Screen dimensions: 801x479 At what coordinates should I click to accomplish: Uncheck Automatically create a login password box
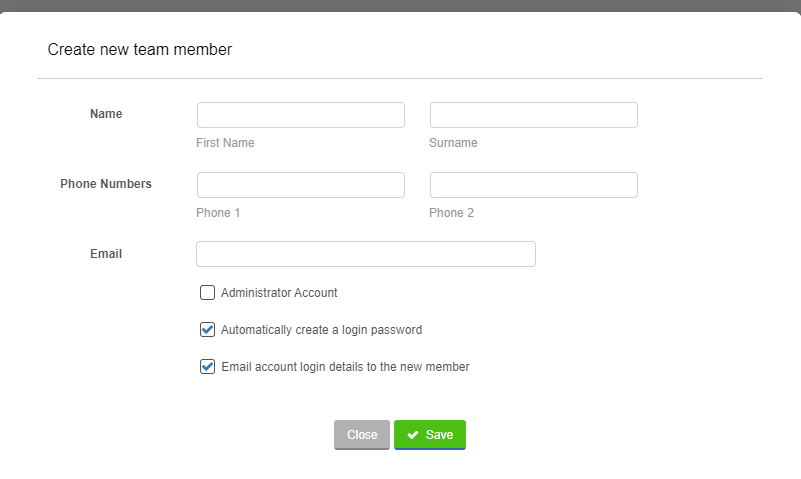(x=207, y=330)
